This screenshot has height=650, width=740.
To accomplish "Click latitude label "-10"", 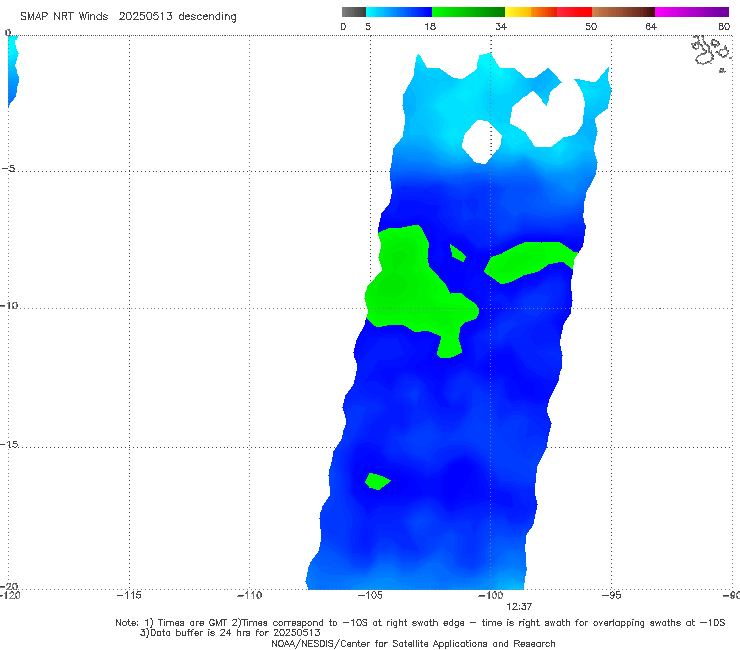I will pyautogui.click(x=9, y=305).
